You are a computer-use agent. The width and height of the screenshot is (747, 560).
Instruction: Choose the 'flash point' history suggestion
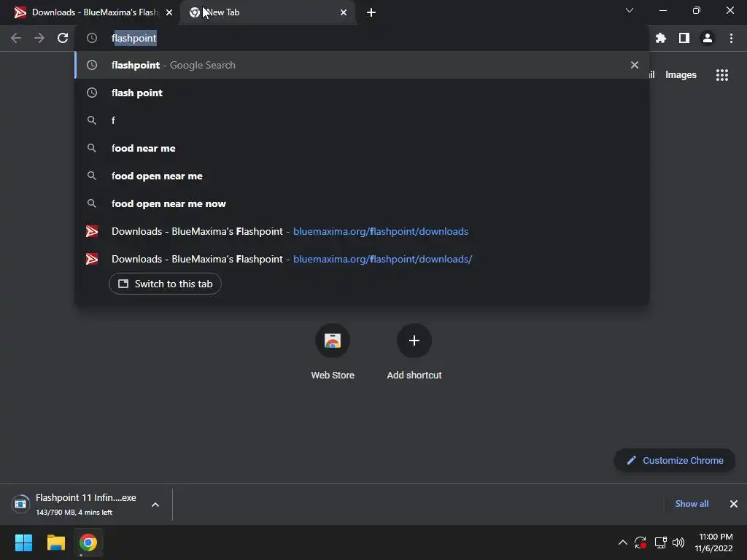tap(362, 93)
